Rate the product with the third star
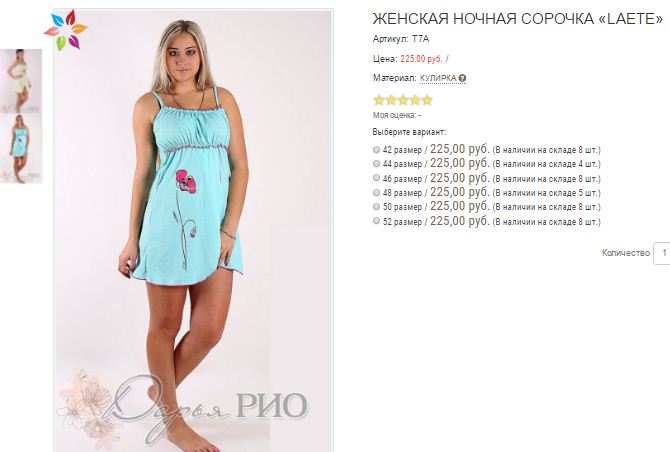Viewport: 670px width, 452px height. click(403, 100)
